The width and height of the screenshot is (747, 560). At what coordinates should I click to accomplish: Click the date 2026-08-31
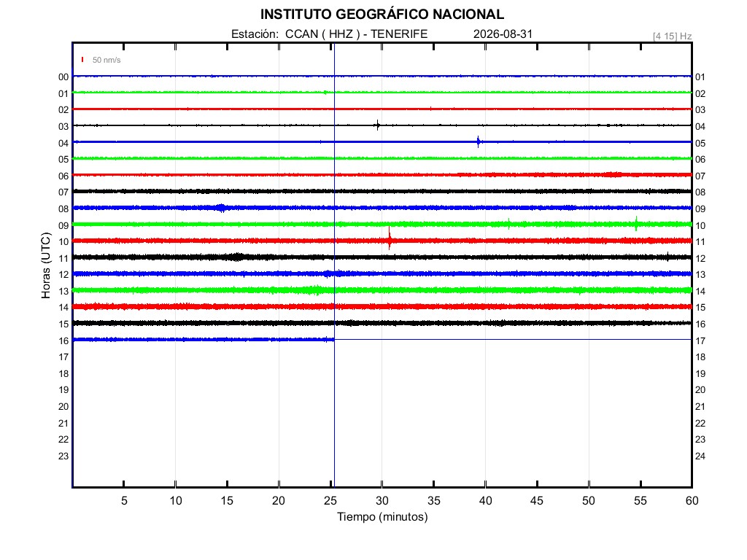503,34
